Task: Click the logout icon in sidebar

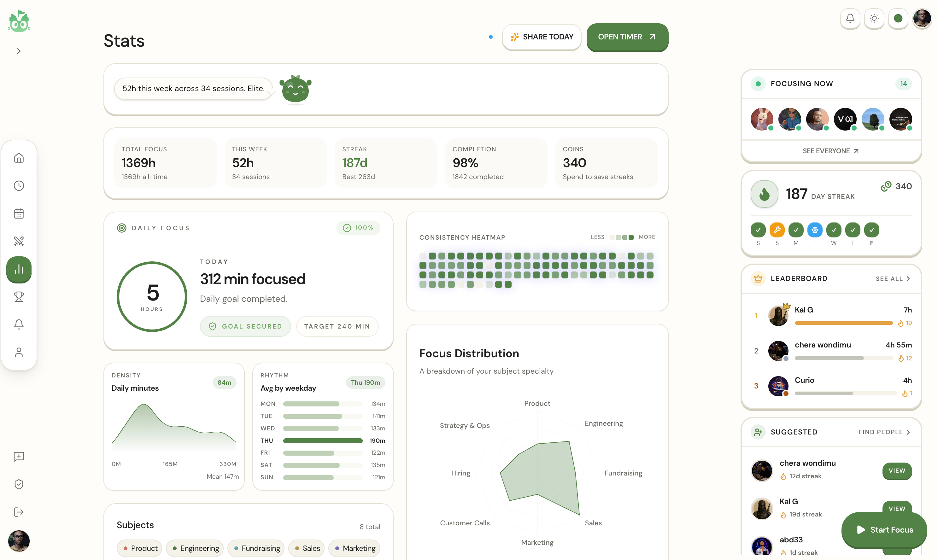Action: click(x=19, y=512)
